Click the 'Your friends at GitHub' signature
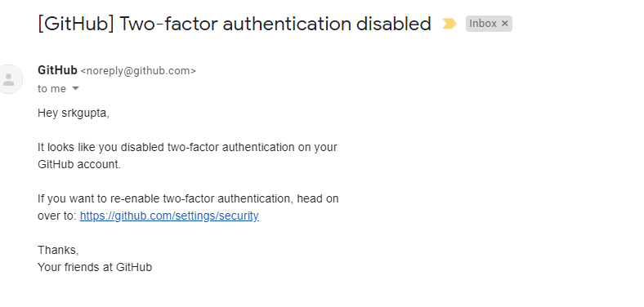The image size is (644, 307). tap(95, 267)
